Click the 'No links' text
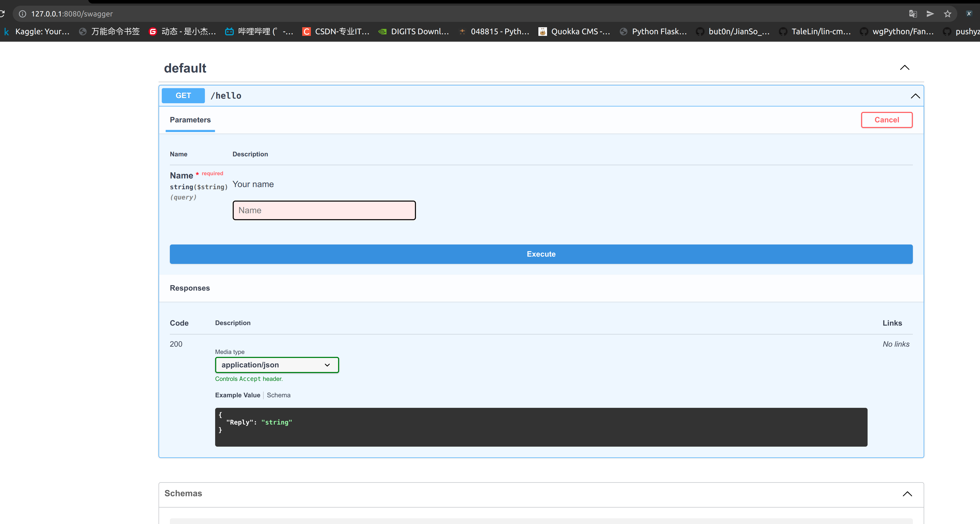 pyautogui.click(x=896, y=344)
